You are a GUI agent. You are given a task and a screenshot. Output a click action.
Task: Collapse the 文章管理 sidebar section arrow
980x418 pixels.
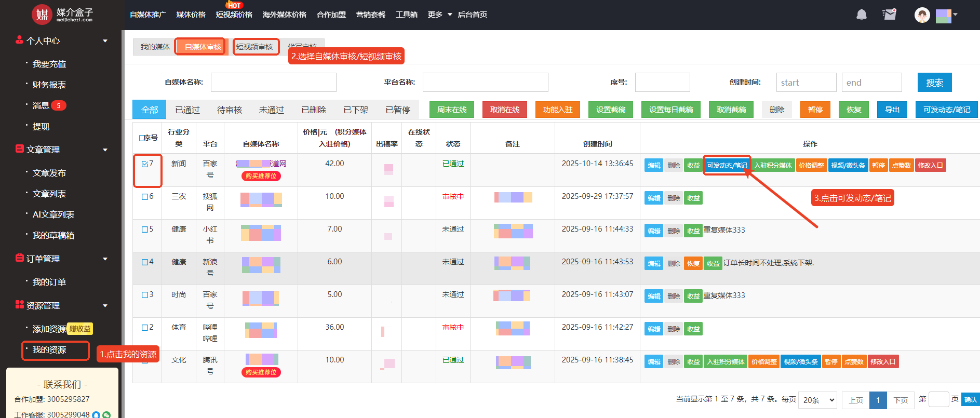(105, 150)
